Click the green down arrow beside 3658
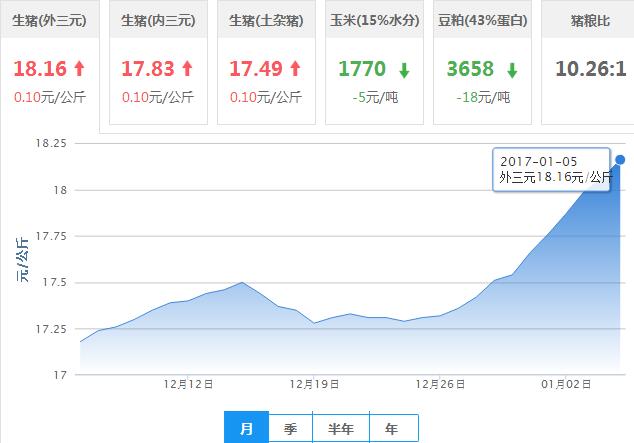 (x=512, y=70)
